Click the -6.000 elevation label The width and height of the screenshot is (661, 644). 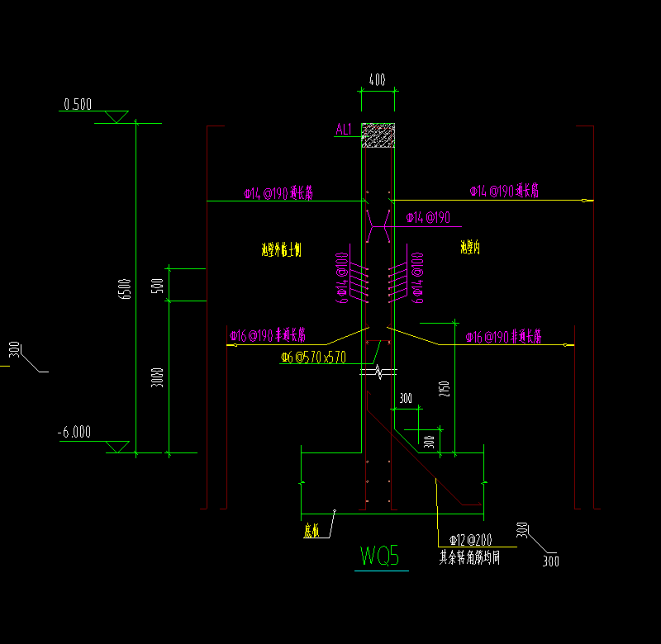click(74, 432)
